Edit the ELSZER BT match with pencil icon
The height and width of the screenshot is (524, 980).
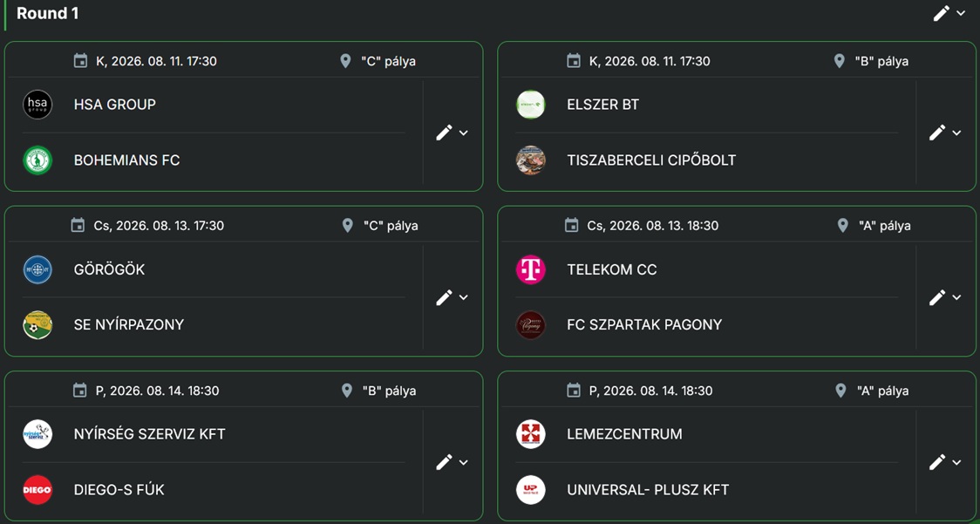point(937,133)
